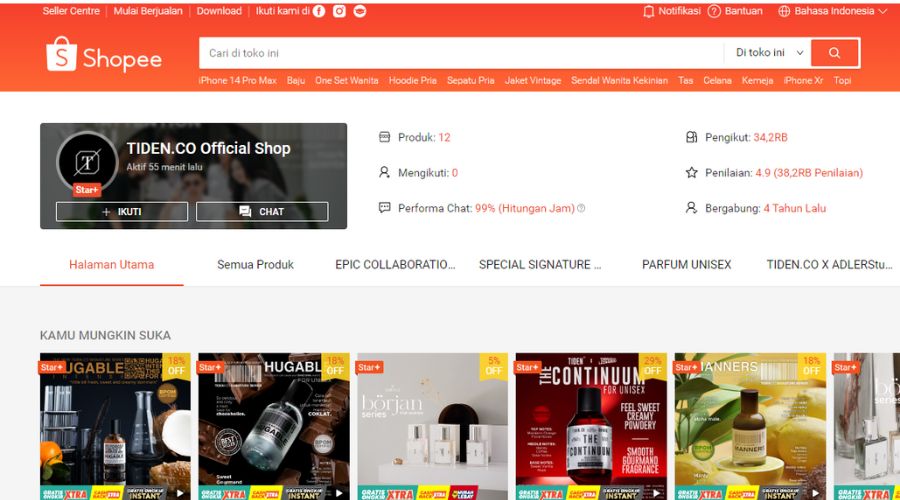Screen dimensions: 900x500
Task: Open the PARFUM UNISEX tab
Action: tap(686, 265)
